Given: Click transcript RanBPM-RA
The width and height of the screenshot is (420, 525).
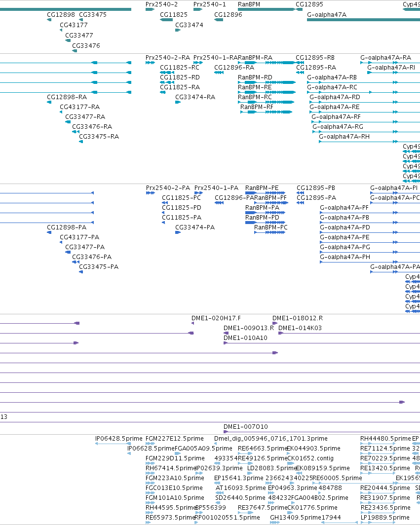Looking at the screenshot, I should (255, 58).
